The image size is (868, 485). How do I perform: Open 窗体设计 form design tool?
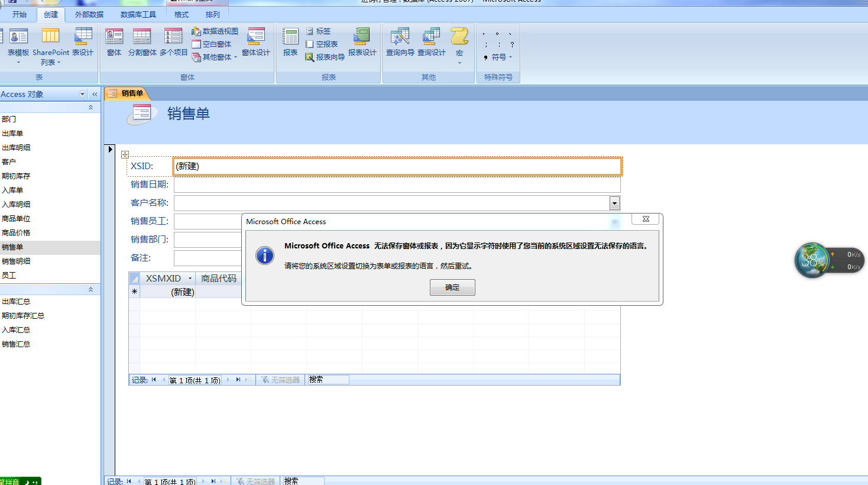tap(256, 42)
